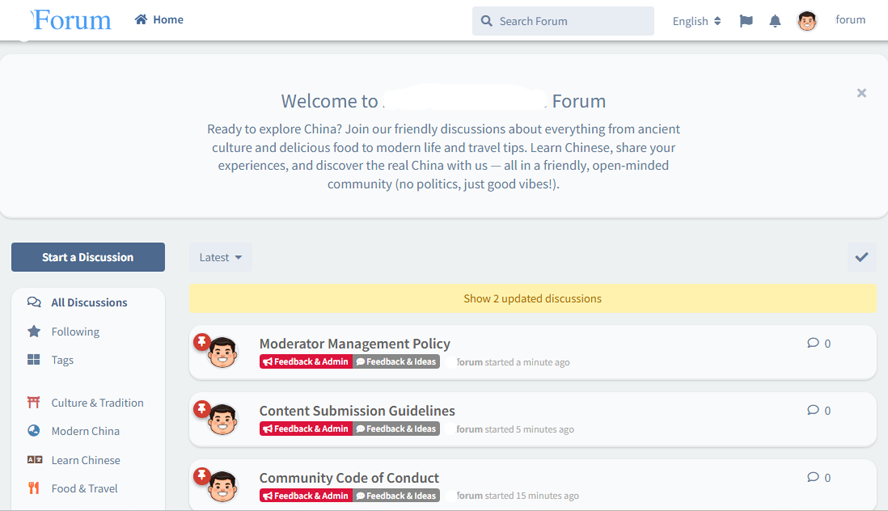
Task: Click the Search Forum field
Action: 563,21
